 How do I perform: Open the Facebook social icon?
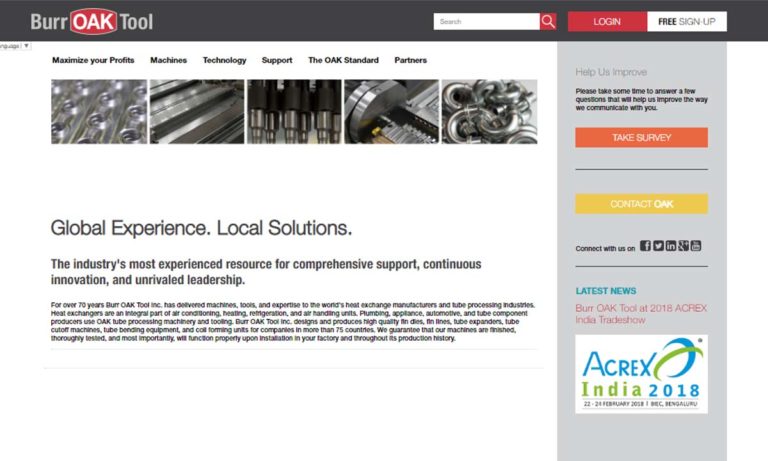[645, 245]
